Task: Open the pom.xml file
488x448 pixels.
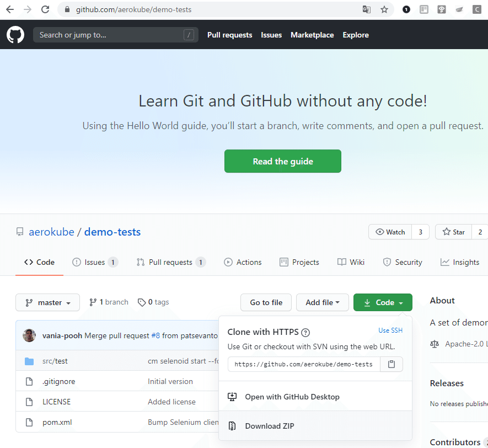Action: coord(57,422)
